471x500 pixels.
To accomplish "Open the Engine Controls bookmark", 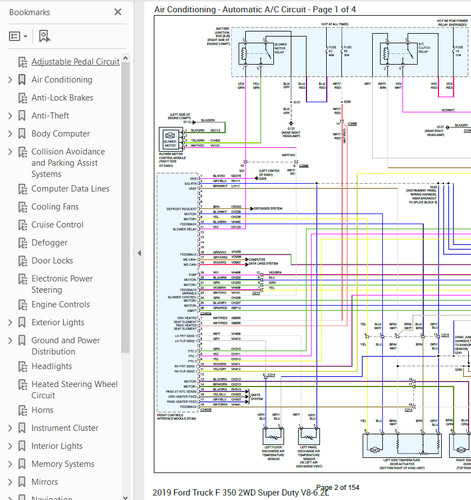I will (x=61, y=305).
